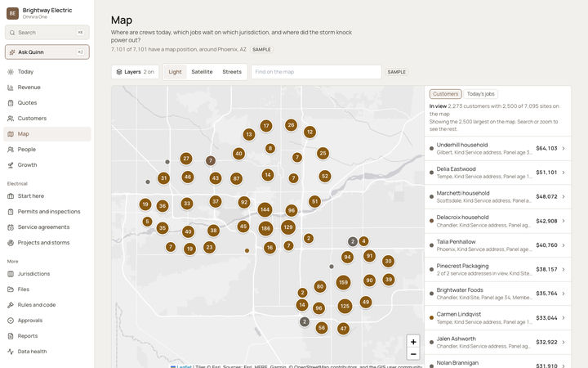Click the Permits and inspections icon
This screenshot has height=368, width=588.
(11, 212)
